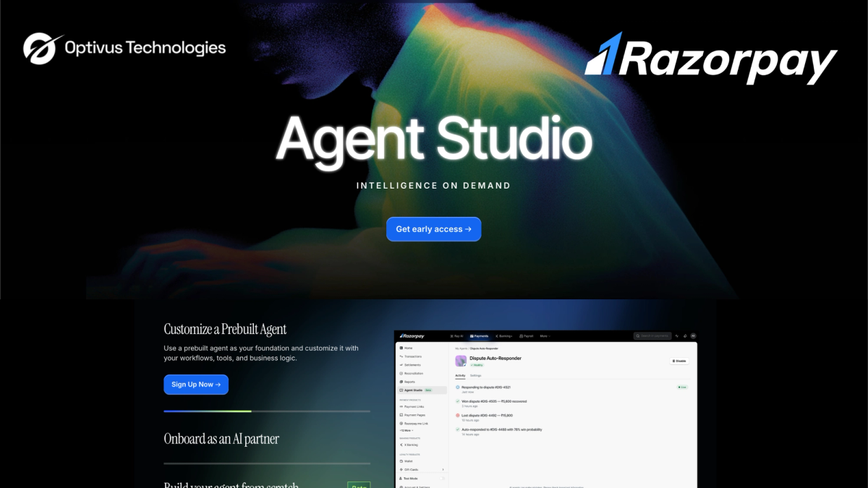The width and height of the screenshot is (868, 488).
Task: Click the large Razorpay logo in banner
Action: pyautogui.click(x=710, y=59)
